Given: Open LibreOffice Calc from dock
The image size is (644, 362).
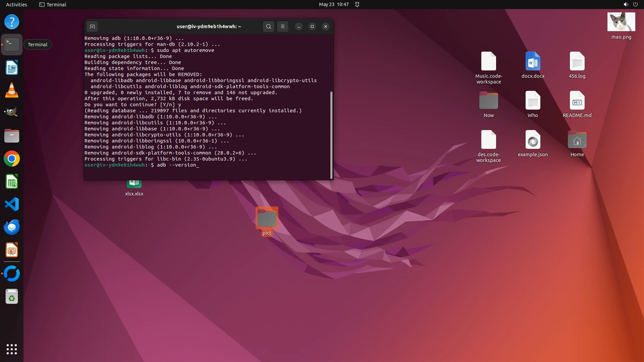Looking at the screenshot, I should coord(12,182).
